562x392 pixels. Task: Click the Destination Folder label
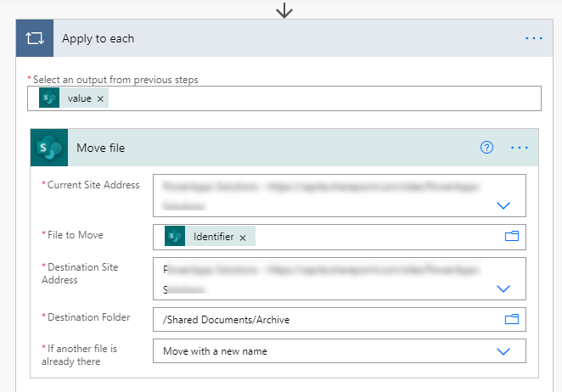click(x=88, y=317)
